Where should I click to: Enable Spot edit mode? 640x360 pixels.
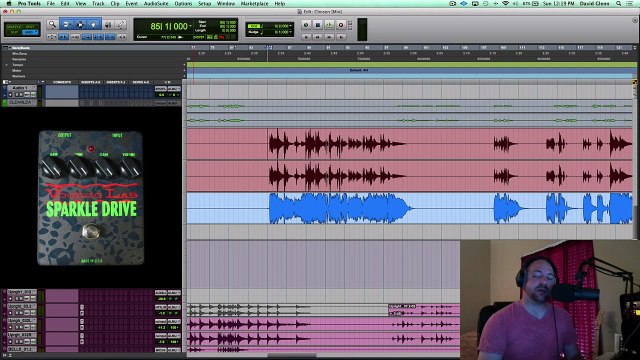pyautogui.click(x=30, y=27)
